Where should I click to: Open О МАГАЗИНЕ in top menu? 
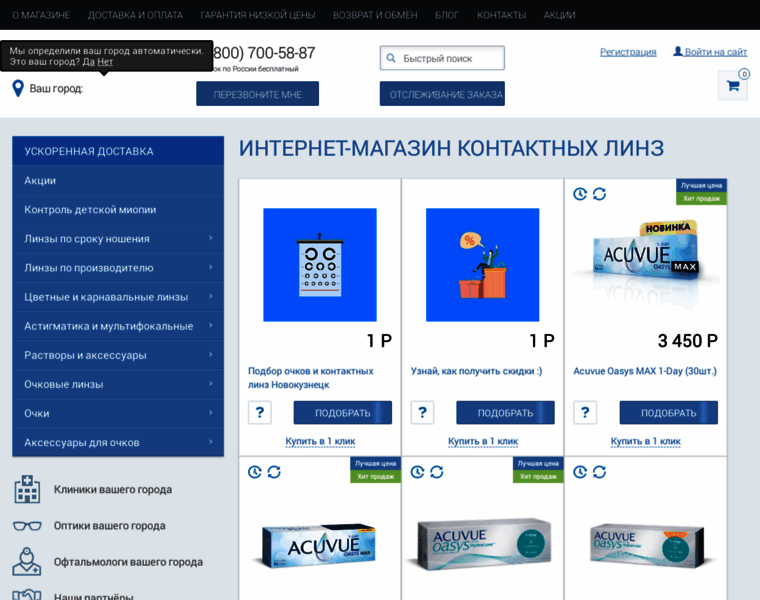[x=41, y=15]
